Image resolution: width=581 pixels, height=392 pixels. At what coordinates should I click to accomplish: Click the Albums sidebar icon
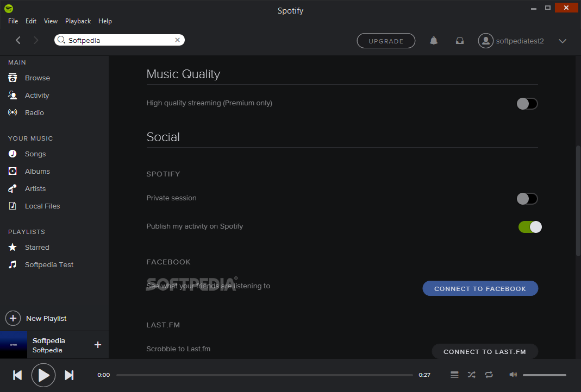tap(13, 171)
